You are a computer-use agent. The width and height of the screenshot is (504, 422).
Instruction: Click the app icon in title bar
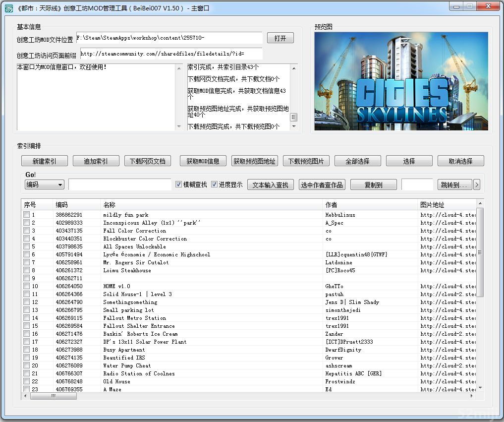(x=9, y=8)
